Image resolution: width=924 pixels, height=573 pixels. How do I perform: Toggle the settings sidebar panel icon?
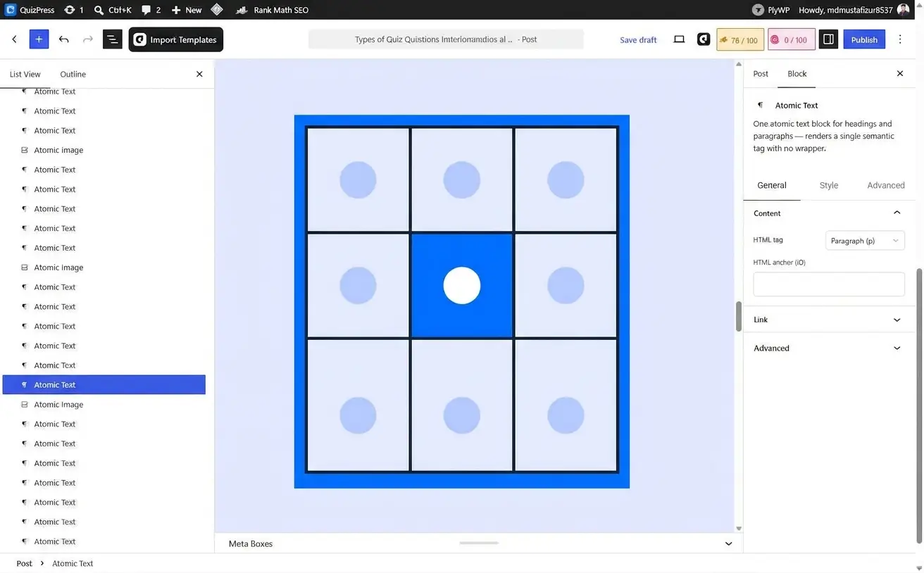(x=828, y=39)
